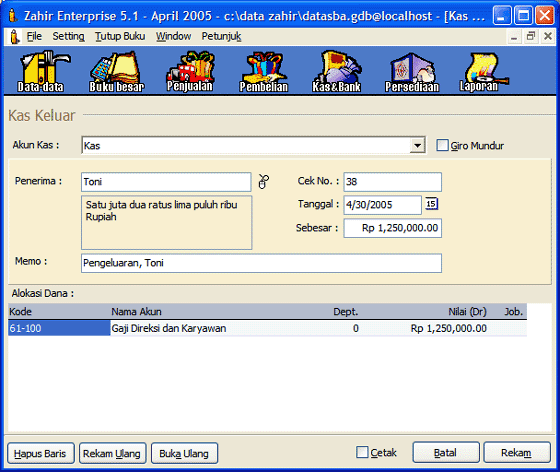This screenshot has height=472, width=560.
Task: Open the Persediaan module icon
Action: pos(412,71)
